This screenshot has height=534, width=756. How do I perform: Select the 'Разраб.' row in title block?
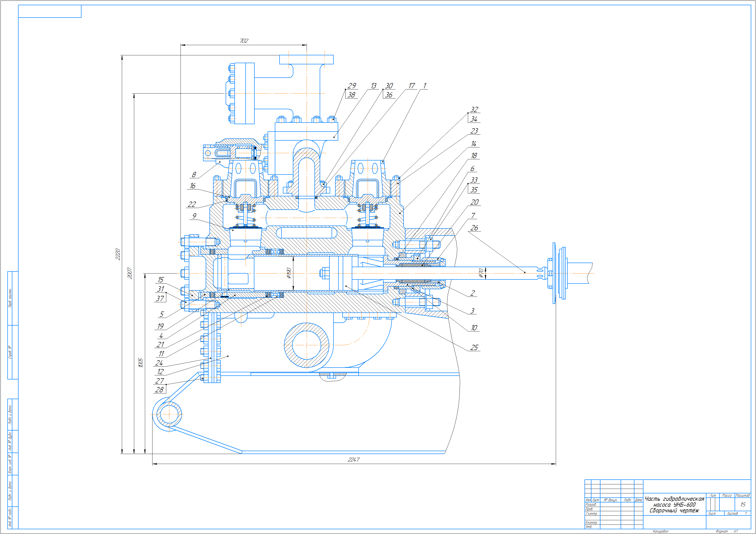pyautogui.click(x=591, y=504)
